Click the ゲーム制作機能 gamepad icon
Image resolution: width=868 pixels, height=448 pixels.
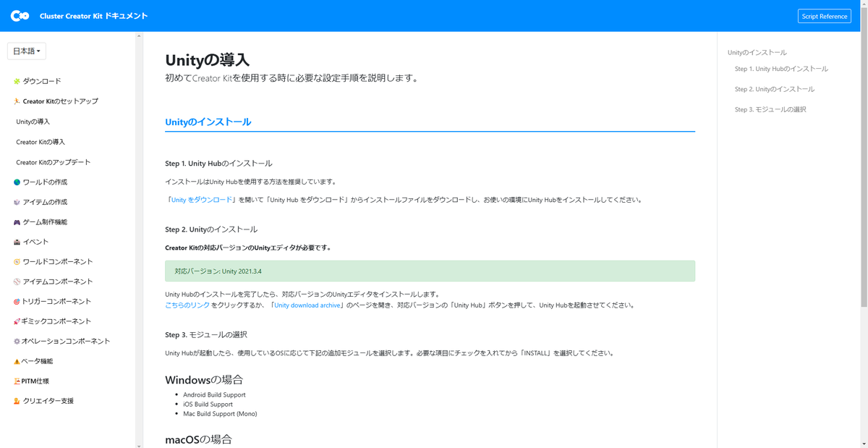point(17,222)
